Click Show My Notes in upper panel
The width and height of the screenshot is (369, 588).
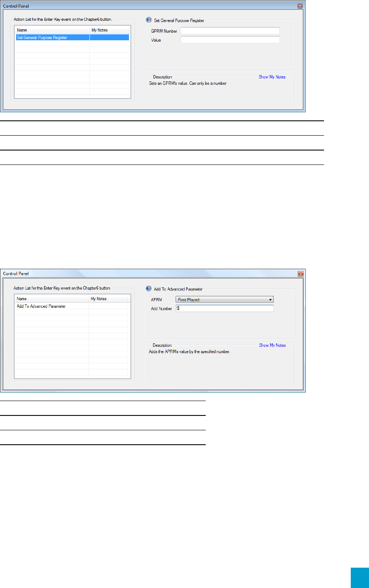272,77
